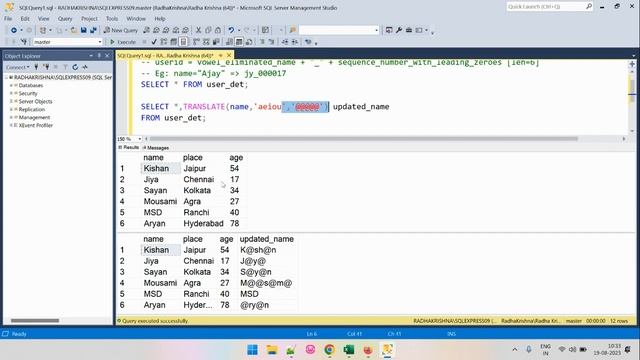This screenshot has width=640, height=360.
Task: Select the XEvent Profiler tree item
Action: (x=36, y=125)
